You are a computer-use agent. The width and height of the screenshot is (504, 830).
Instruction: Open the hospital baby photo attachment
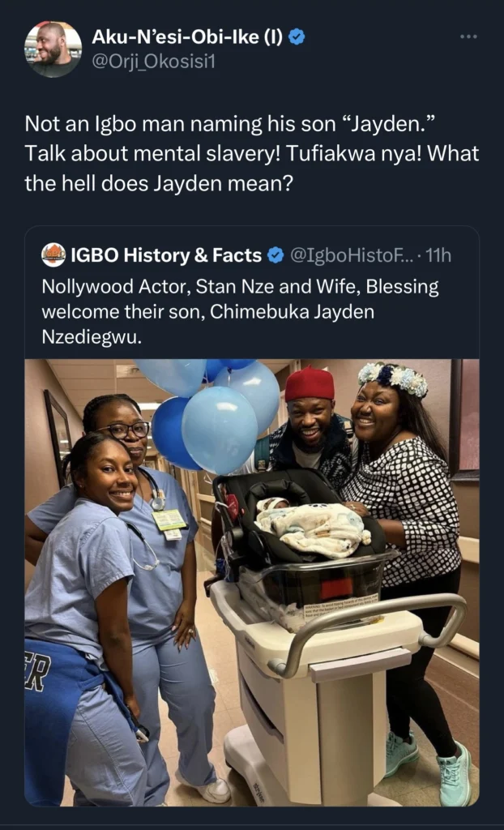[252, 582]
